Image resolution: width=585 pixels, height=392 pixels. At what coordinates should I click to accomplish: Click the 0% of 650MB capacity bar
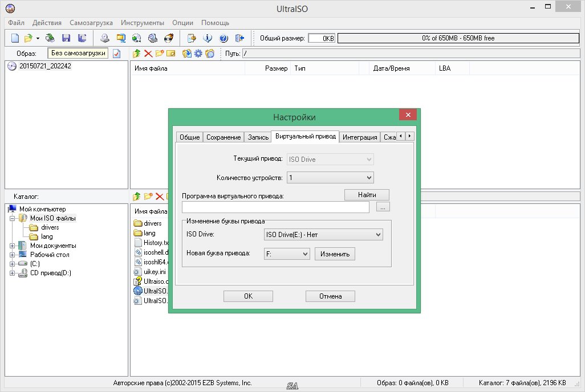point(458,38)
